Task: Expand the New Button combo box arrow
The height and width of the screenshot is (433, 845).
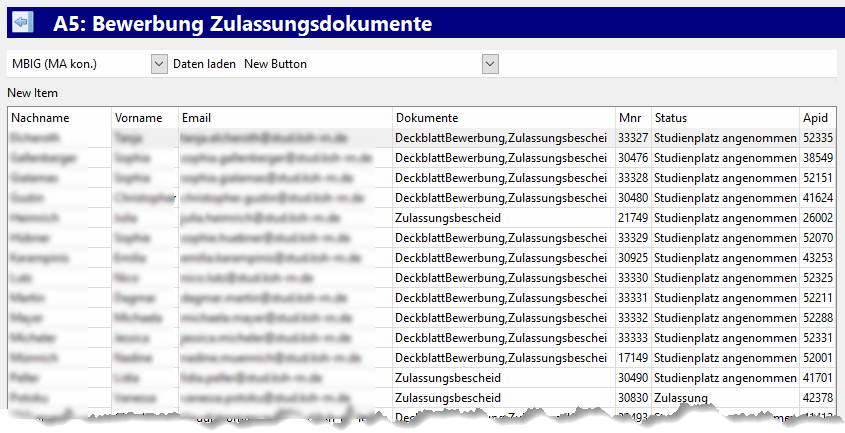Action: pos(490,64)
